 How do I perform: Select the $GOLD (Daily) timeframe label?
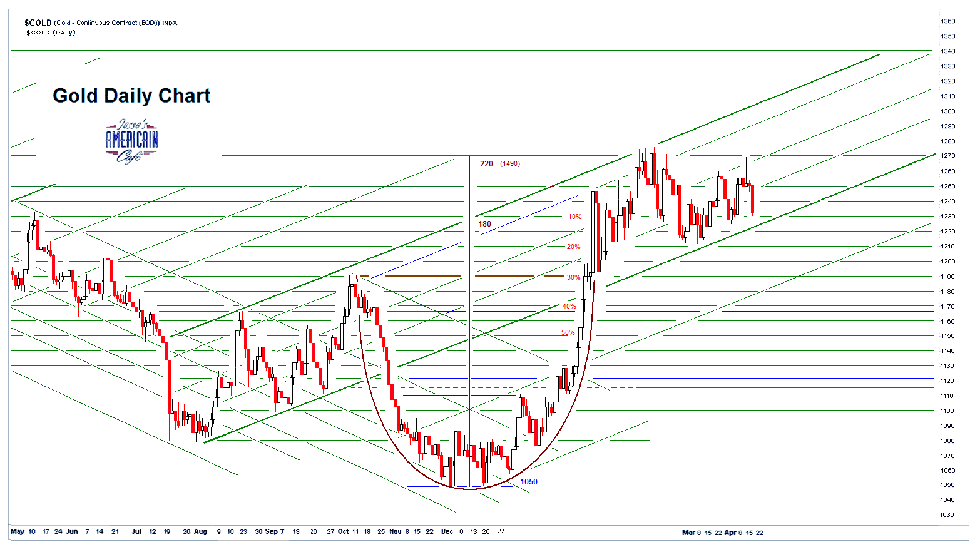point(50,33)
